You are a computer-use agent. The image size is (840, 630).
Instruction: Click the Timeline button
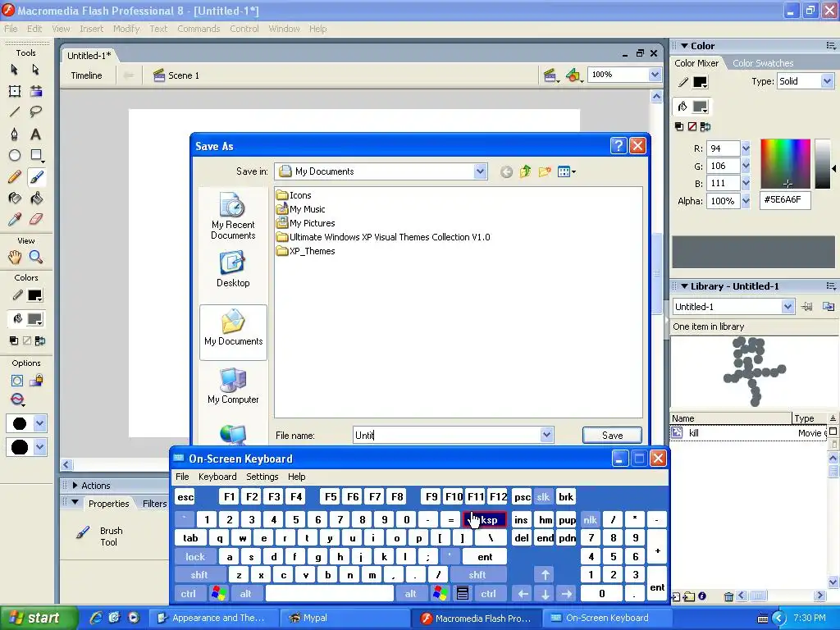[x=86, y=75]
